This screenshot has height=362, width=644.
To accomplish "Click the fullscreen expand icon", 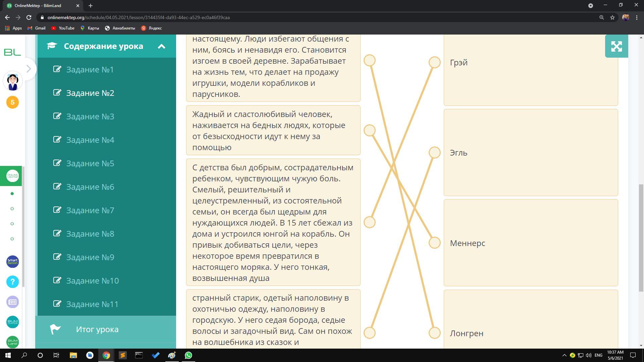I will coord(616,46).
